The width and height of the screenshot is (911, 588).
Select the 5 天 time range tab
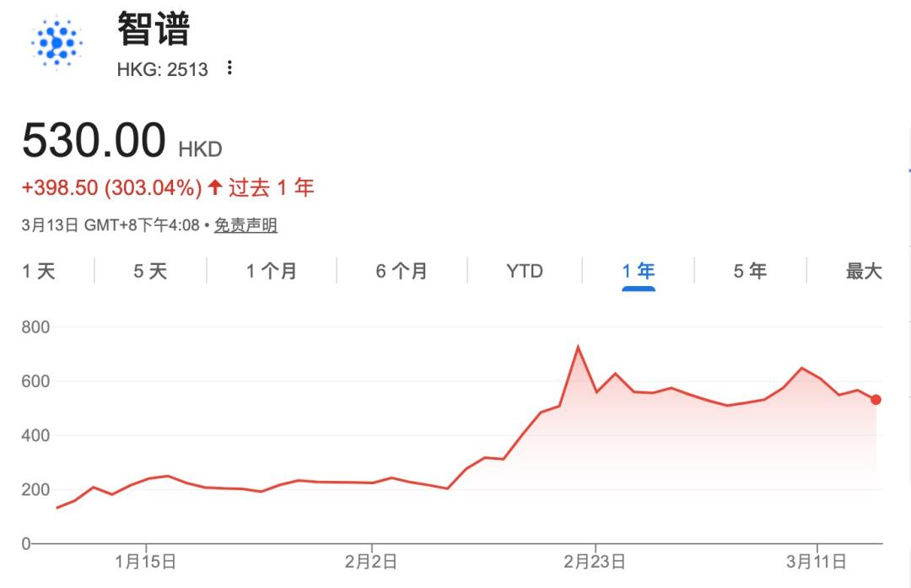[x=150, y=271]
